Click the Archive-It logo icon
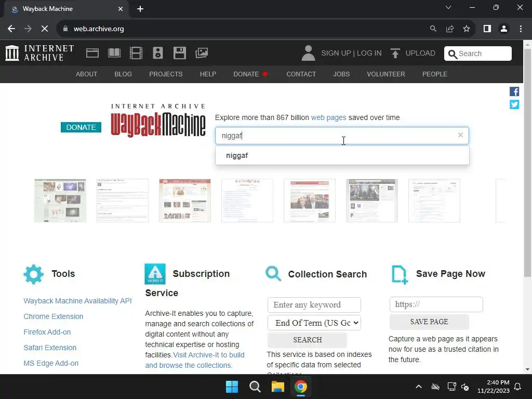The image size is (532, 399). click(155, 274)
